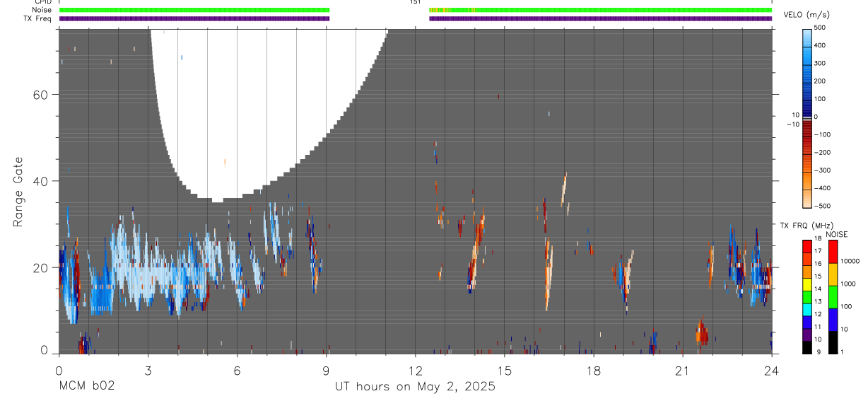The height and width of the screenshot is (401, 868).
Task: Click the -300 label on the velocity scale
Action: click(823, 170)
